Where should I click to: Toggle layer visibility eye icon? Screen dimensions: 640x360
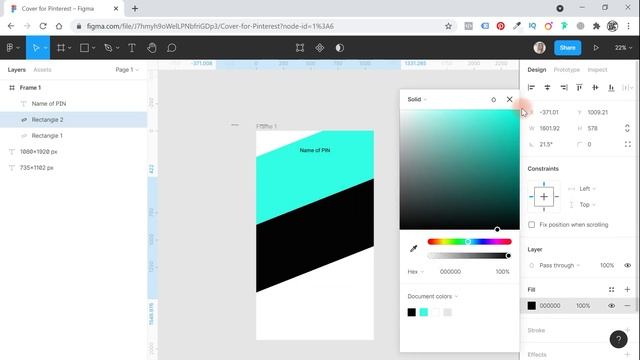pyautogui.click(x=627, y=265)
